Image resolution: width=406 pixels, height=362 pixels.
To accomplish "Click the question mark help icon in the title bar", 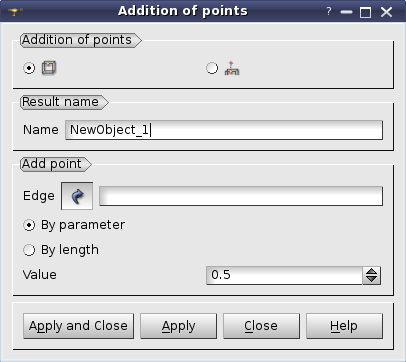I will [329, 12].
